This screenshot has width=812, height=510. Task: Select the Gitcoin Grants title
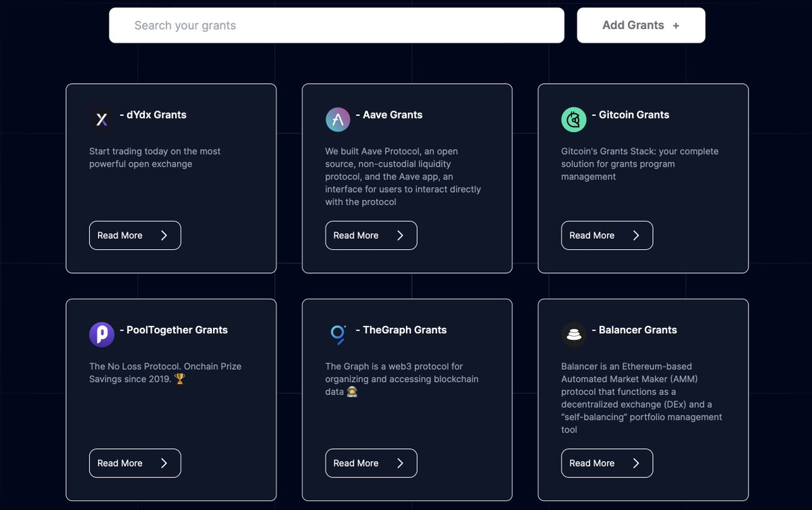coord(630,115)
